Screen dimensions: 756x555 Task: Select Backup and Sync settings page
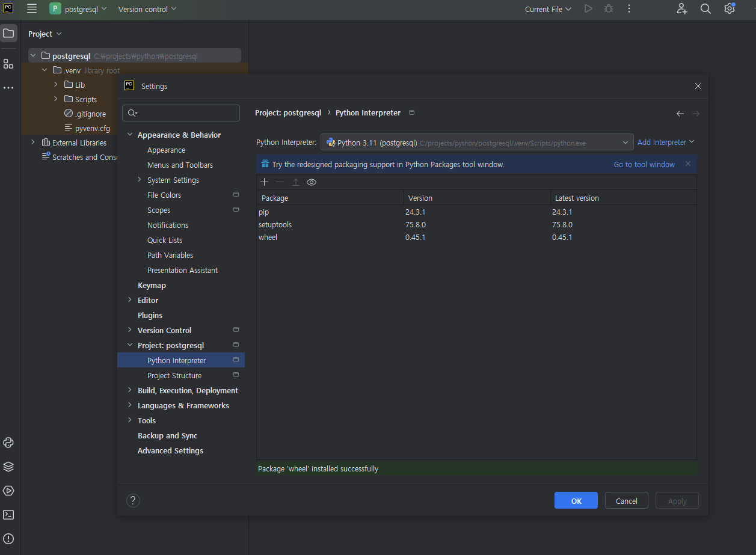point(167,435)
